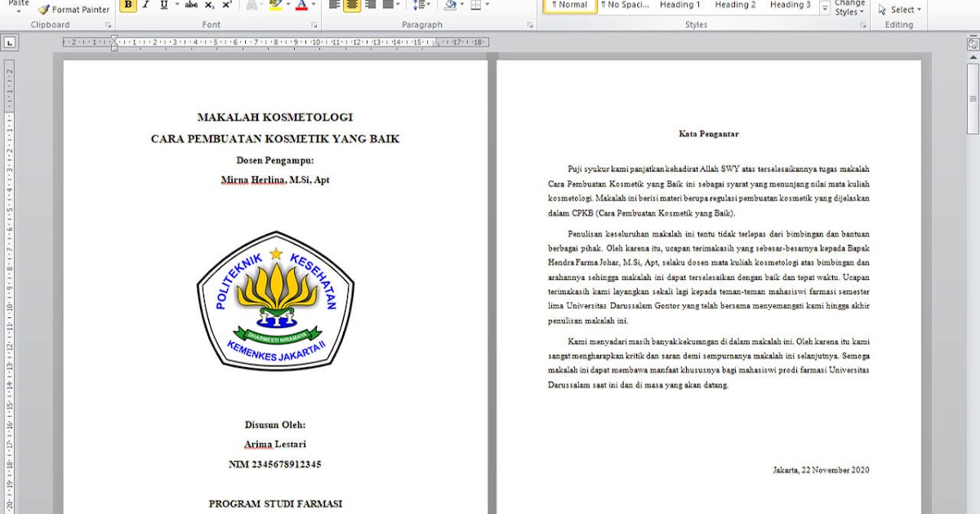Open the Text Effects tool
The width and height of the screenshot is (980, 514).
[x=252, y=5]
